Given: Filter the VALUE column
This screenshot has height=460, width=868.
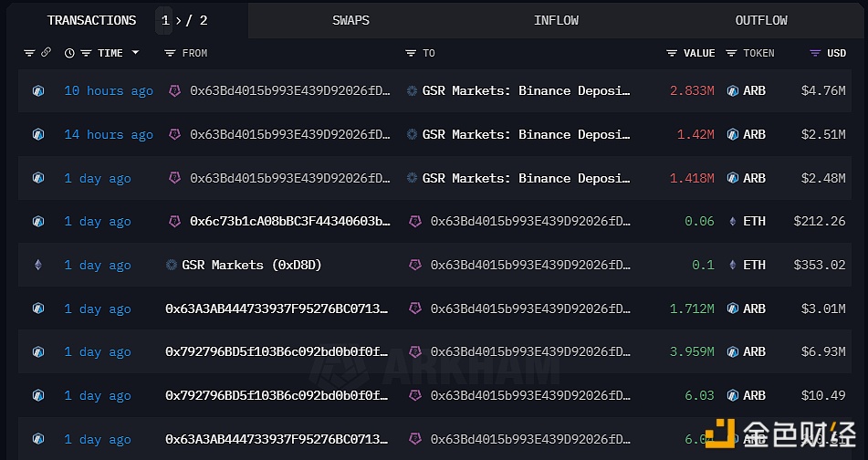Looking at the screenshot, I should 672,53.
